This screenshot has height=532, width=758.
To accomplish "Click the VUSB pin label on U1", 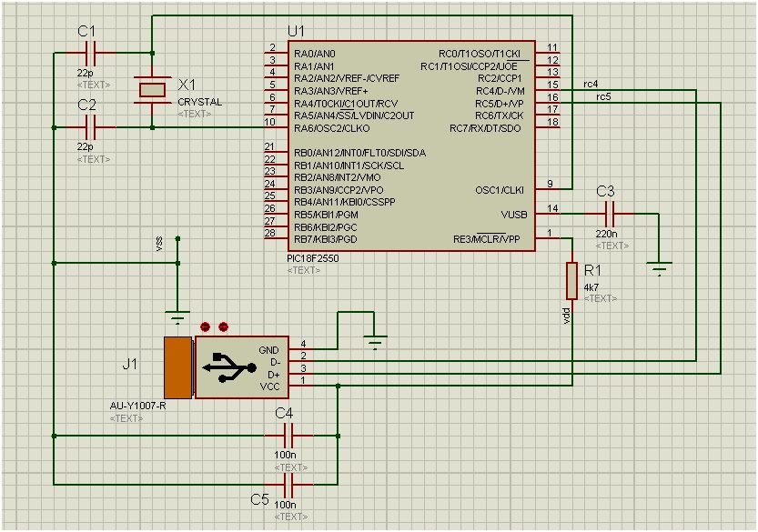I will tap(512, 215).
